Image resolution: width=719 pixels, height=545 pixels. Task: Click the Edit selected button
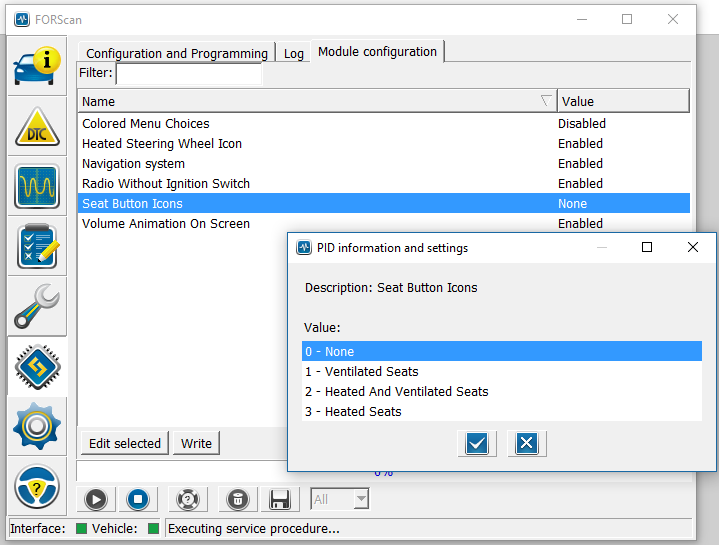click(x=125, y=443)
